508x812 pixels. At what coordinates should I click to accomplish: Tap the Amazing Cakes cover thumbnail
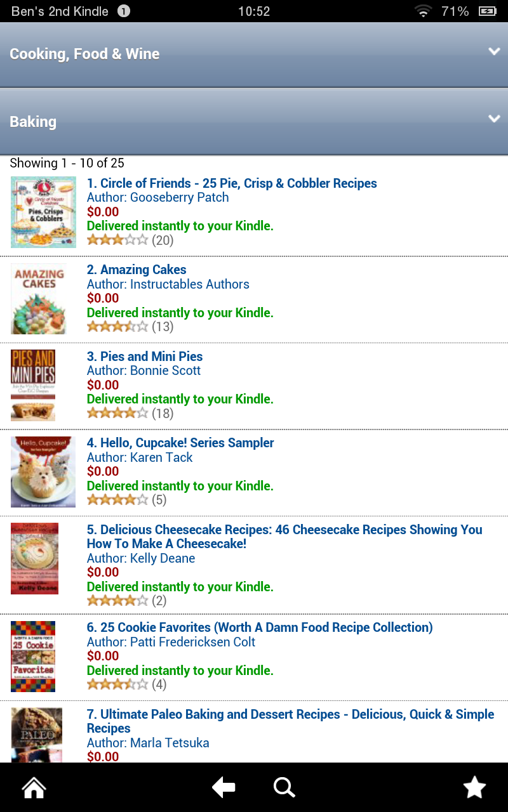[38, 299]
